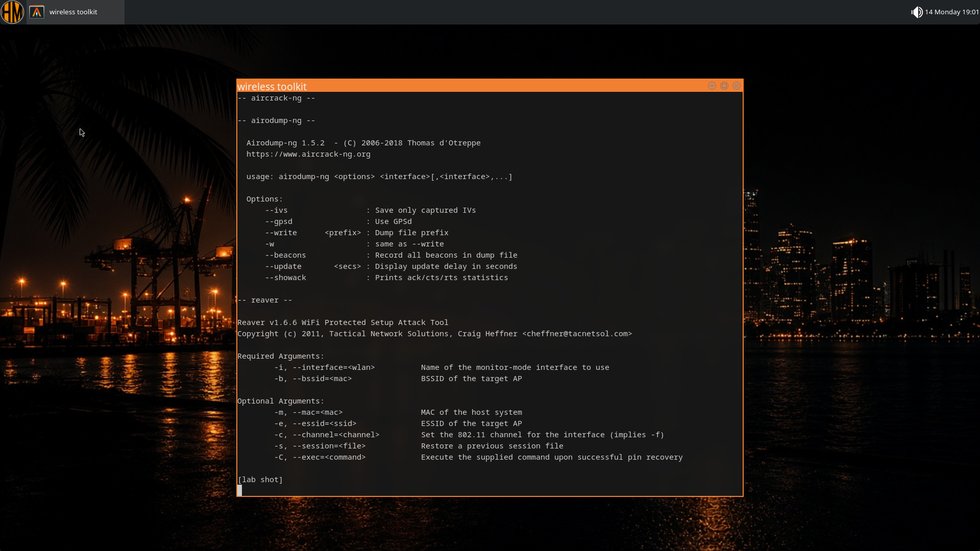Viewport: 980px width, 551px height.
Task: Minimize the wireless toolkit window
Action: pyautogui.click(x=712, y=86)
